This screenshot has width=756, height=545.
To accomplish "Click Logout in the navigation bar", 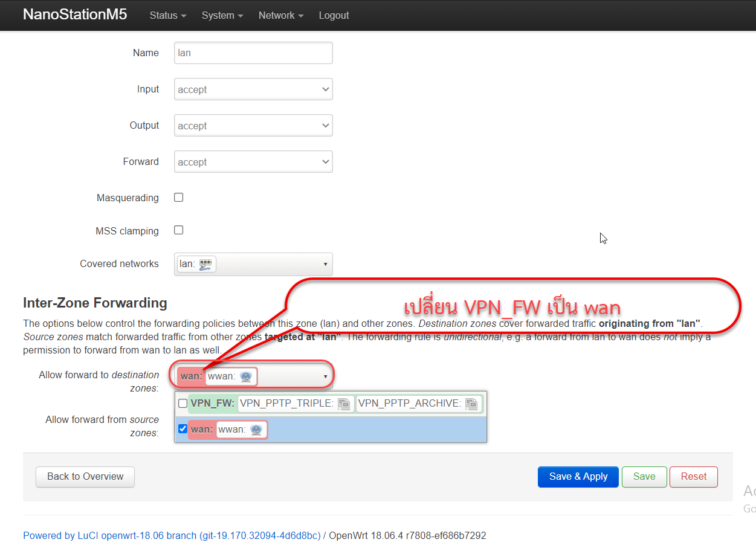I will (x=334, y=15).
